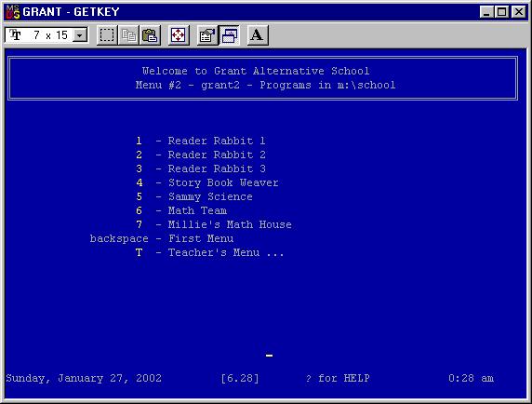Click the Font 'A' toolbar icon
The height and width of the screenshot is (404, 532).
tap(258, 35)
